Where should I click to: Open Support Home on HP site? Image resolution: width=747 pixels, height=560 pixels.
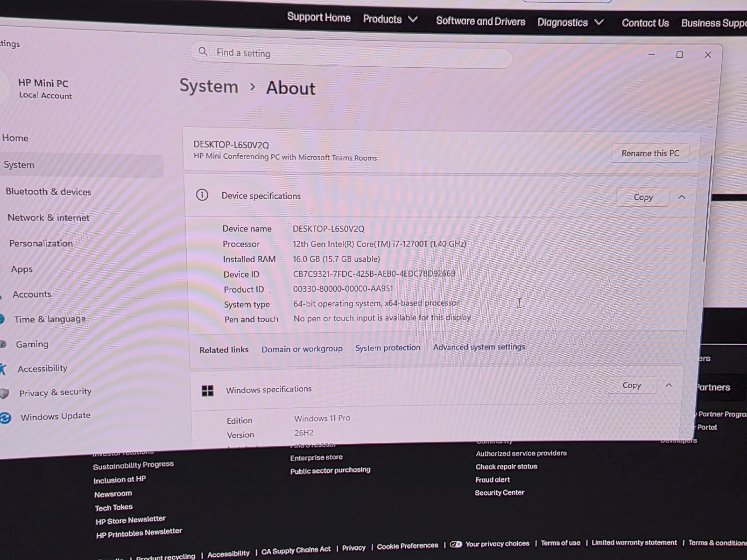pyautogui.click(x=319, y=17)
